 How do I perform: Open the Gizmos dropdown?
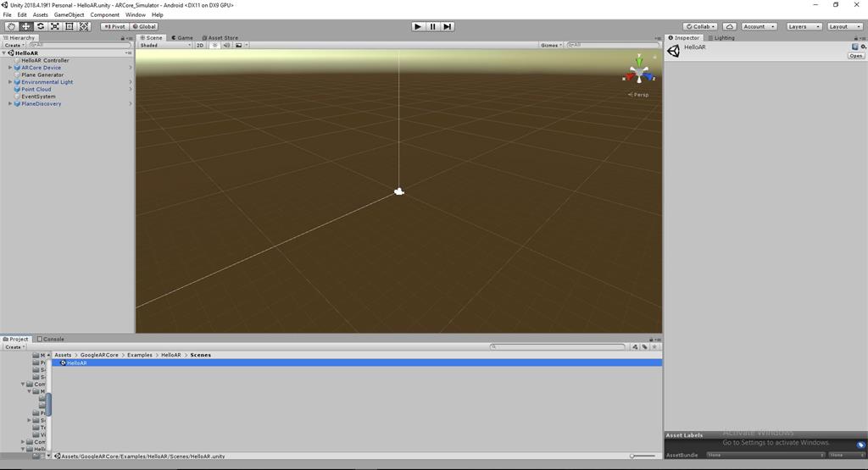551,46
